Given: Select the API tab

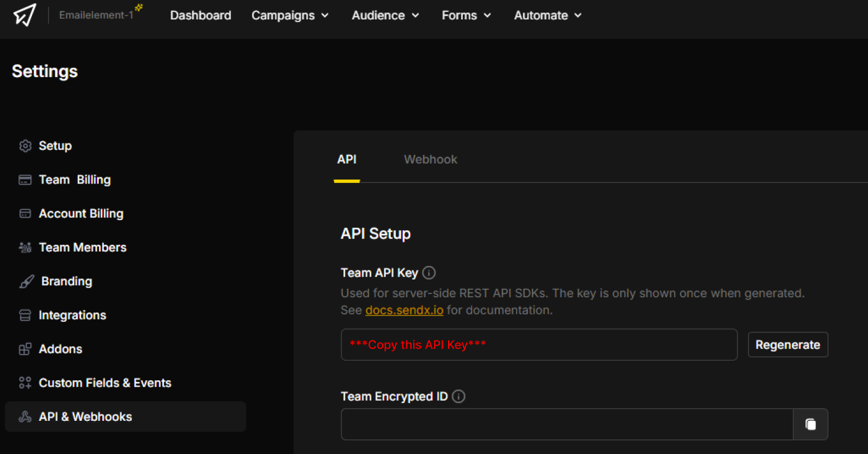Looking at the screenshot, I should [x=347, y=160].
